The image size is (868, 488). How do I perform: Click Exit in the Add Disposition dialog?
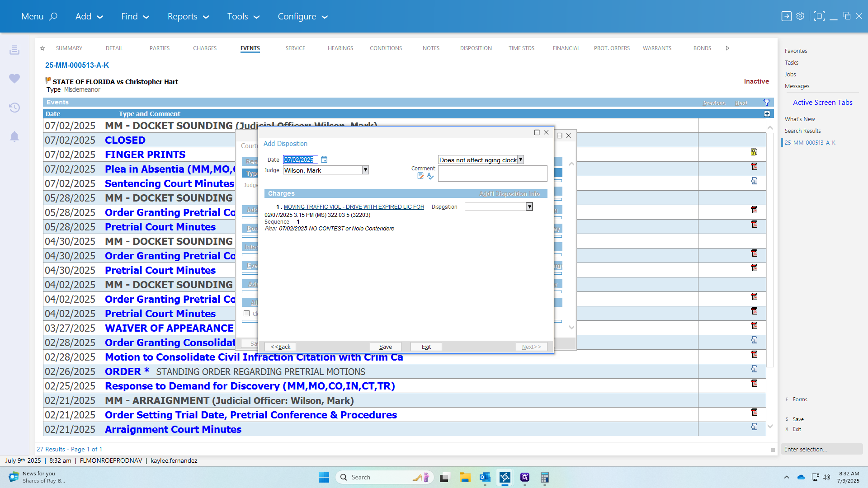point(426,347)
